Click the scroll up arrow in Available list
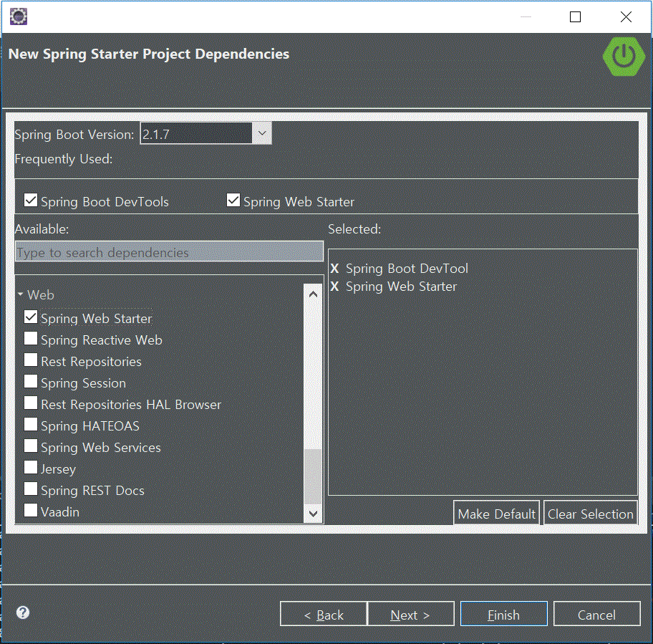 click(x=313, y=294)
